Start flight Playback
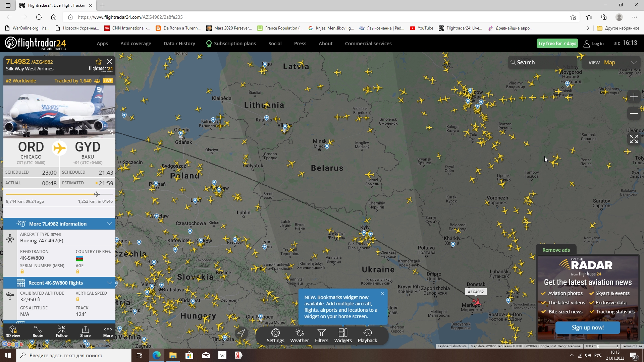 click(367, 336)
